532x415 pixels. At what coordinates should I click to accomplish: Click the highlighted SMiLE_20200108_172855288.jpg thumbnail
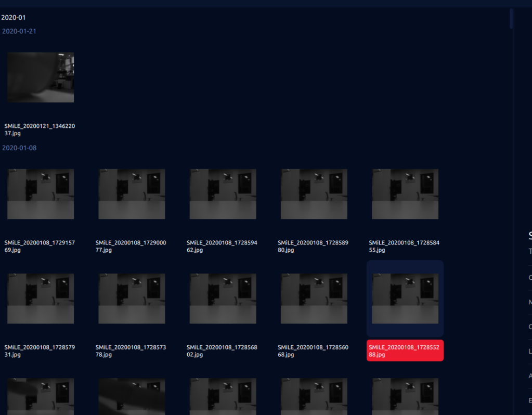tap(405, 299)
